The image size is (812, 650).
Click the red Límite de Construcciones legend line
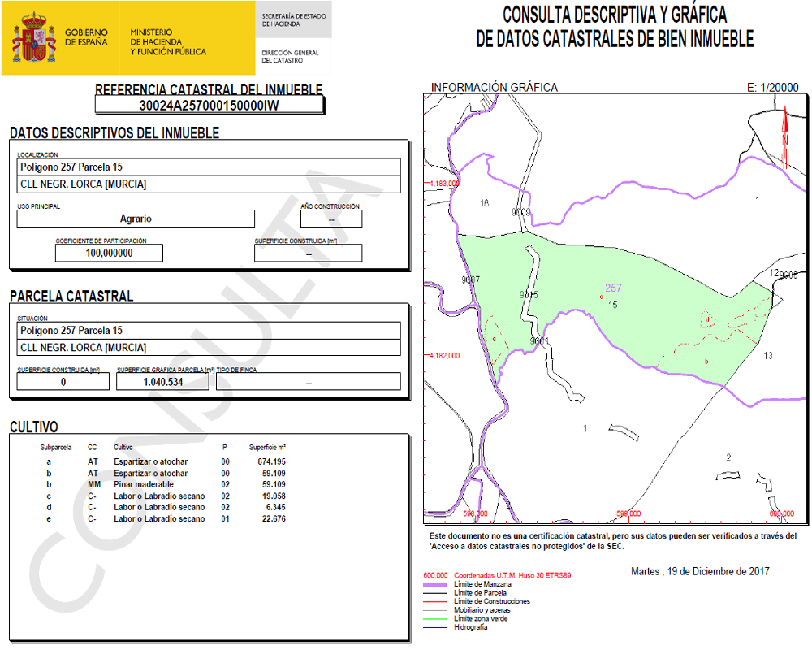435,602
